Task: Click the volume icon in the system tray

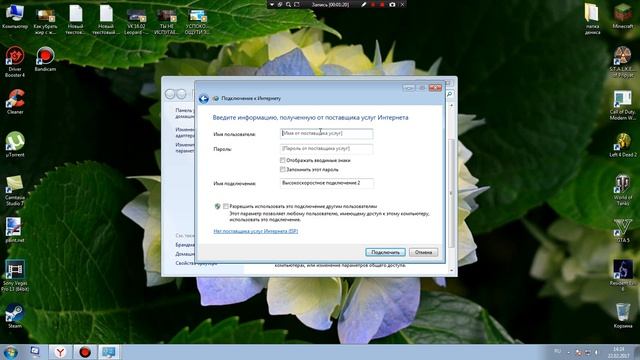Action: point(596,352)
